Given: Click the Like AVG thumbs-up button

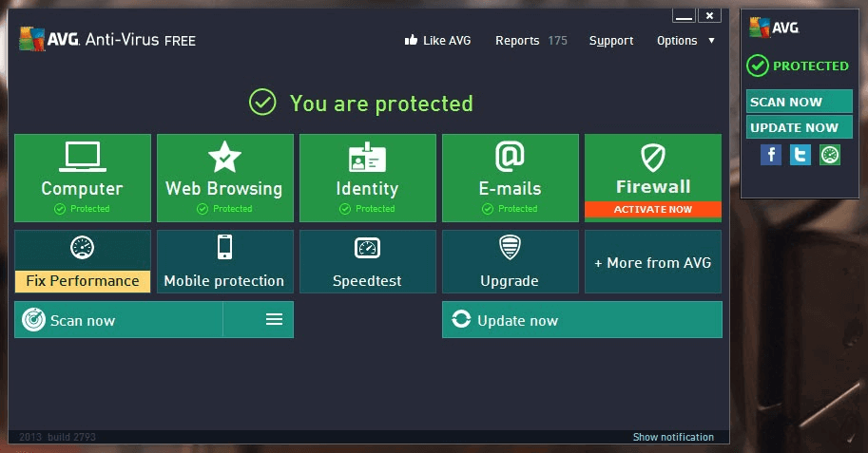Looking at the screenshot, I should tap(437, 41).
